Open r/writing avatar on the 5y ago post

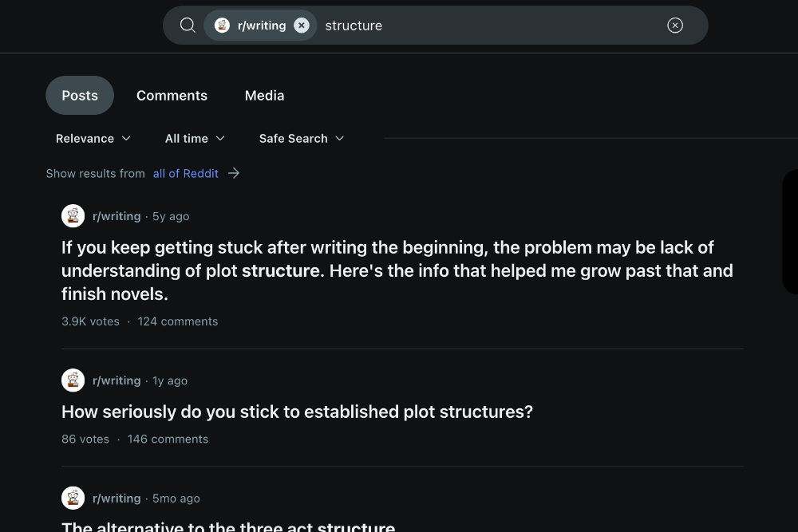[73, 216]
